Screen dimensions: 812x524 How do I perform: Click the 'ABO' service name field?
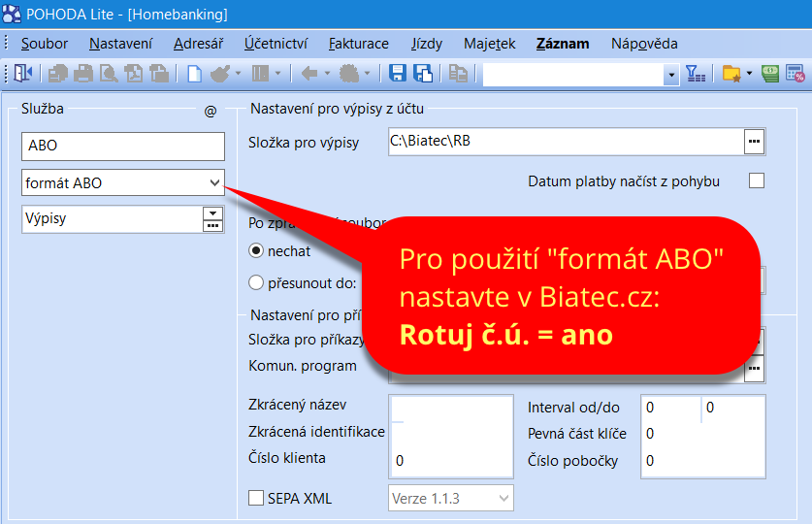tap(123, 146)
